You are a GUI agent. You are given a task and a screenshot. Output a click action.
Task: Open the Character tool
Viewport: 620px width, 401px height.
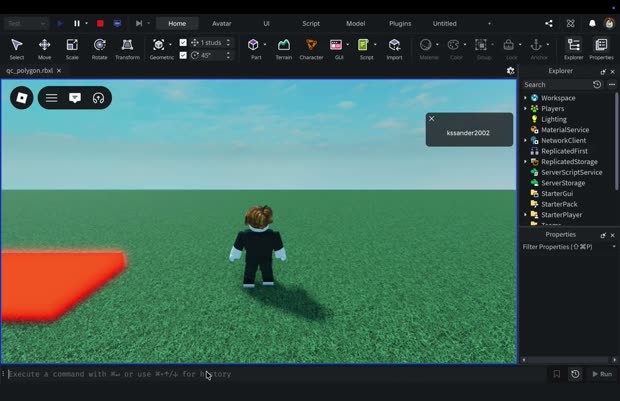pos(311,49)
